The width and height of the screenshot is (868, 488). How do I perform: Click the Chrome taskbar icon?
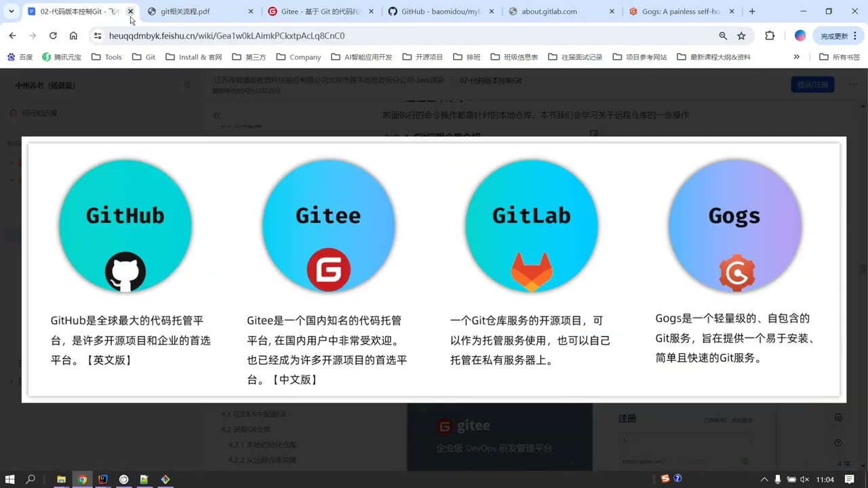82,479
